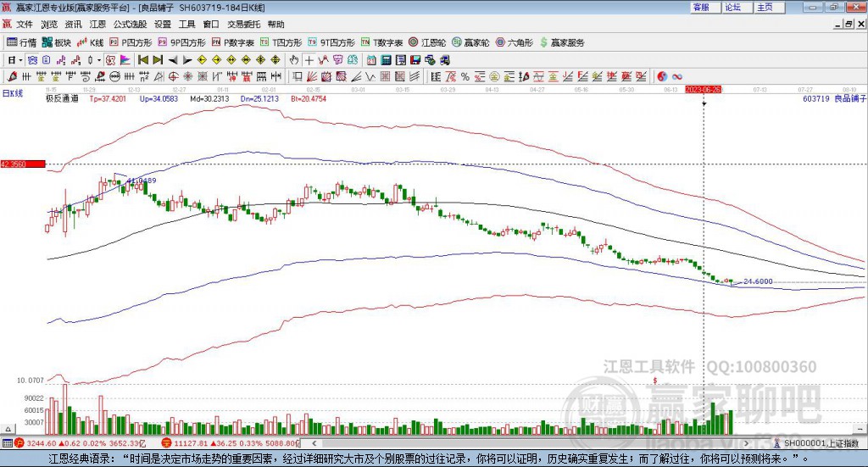The height and width of the screenshot is (467, 868).
Task: Open the 公式选股 menu
Action: click(x=130, y=25)
